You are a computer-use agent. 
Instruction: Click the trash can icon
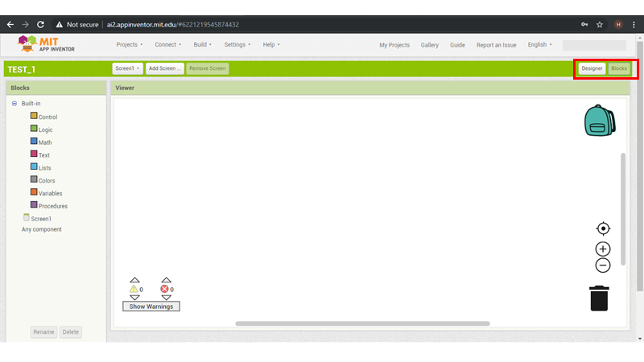(x=600, y=298)
